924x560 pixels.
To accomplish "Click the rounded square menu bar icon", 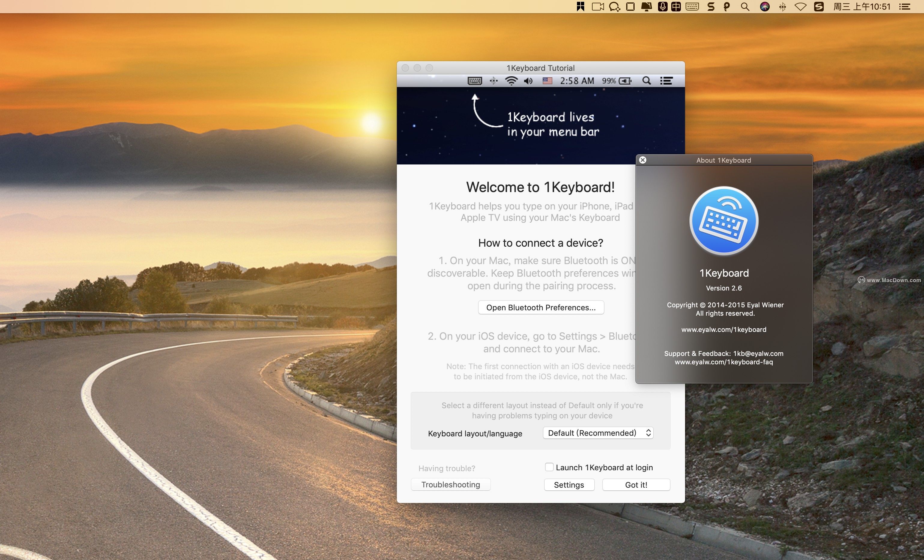I will click(x=630, y=6).
